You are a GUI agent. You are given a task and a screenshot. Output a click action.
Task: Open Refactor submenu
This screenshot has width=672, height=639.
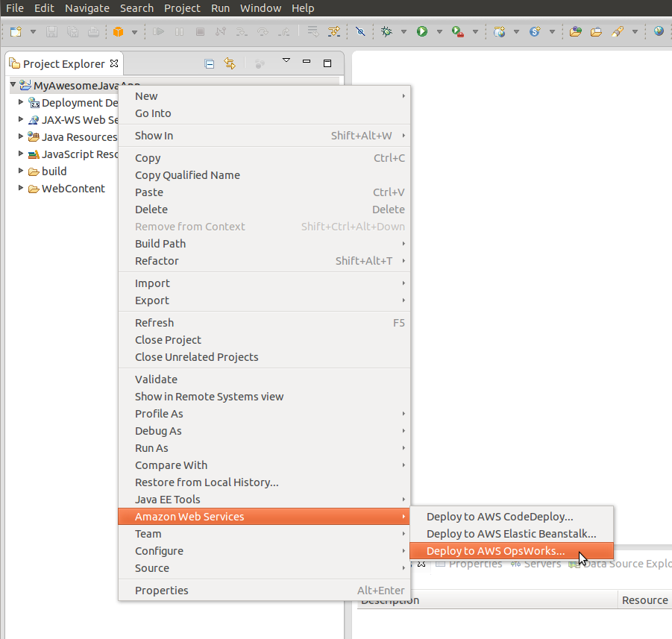tap(264, 261)
